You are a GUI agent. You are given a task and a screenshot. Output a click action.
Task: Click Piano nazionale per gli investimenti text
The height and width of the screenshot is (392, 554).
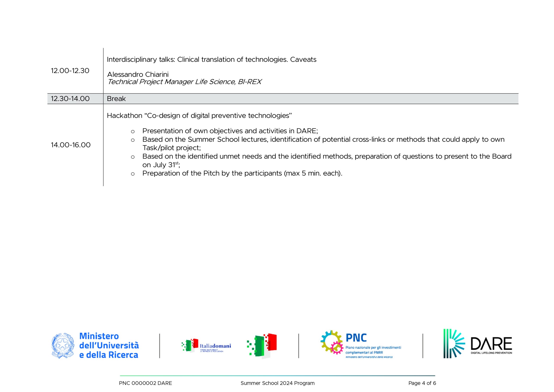click(x=373, y=348)
